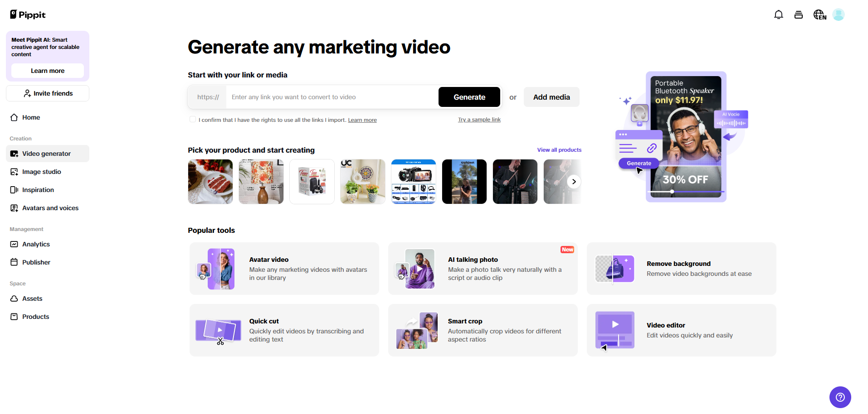Open Quick cut title

(264, 321)
